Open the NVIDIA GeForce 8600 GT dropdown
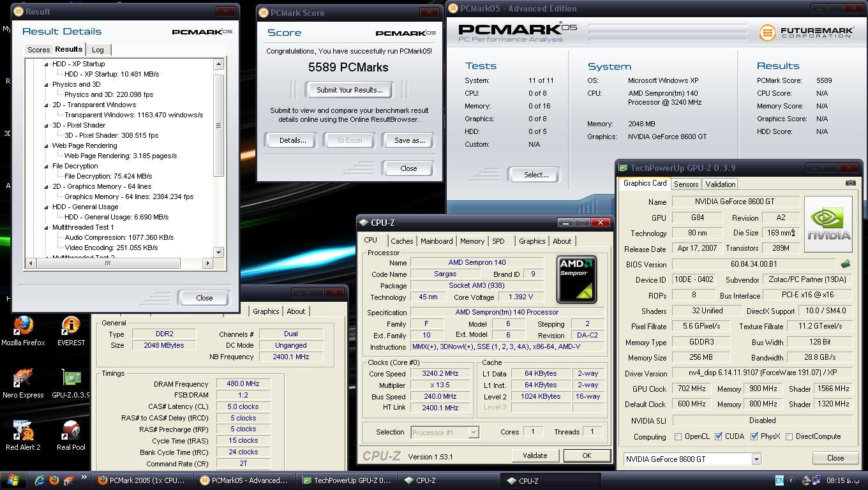 756,459
